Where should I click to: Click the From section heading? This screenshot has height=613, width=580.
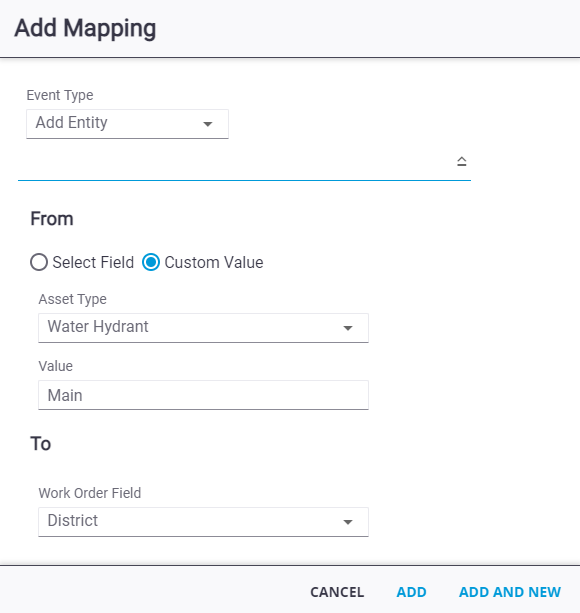point(52,219)
